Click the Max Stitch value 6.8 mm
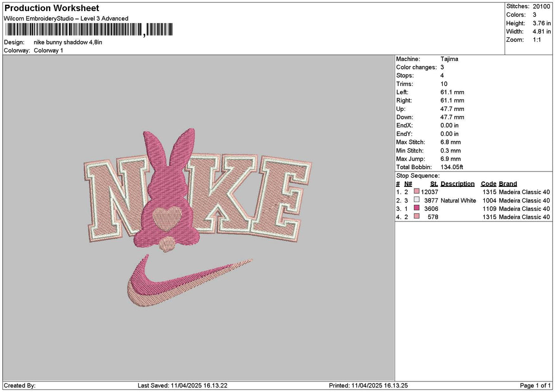The width and height of the screenshot is (555, 392). click(x=451, y=142)
